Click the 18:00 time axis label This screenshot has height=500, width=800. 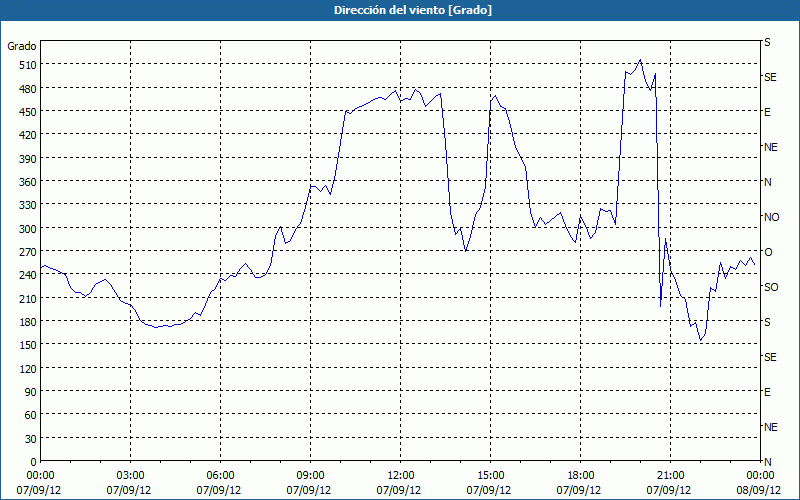581,476
